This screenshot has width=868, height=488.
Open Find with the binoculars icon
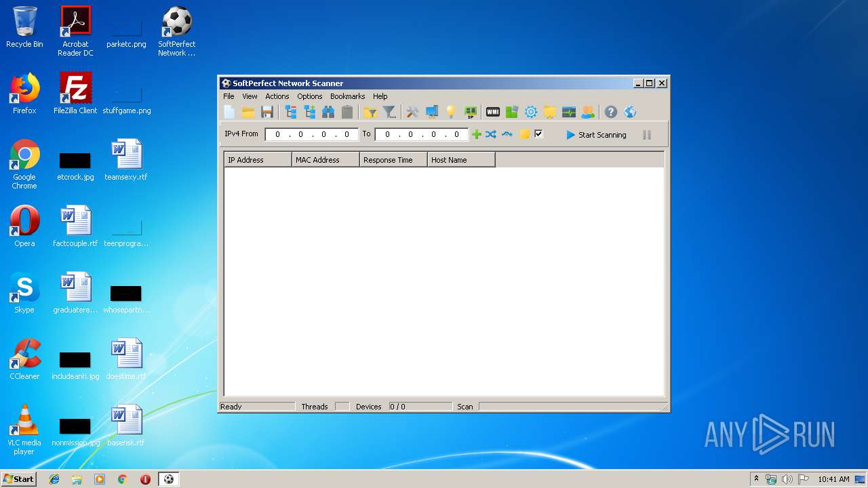pos(328,113)
